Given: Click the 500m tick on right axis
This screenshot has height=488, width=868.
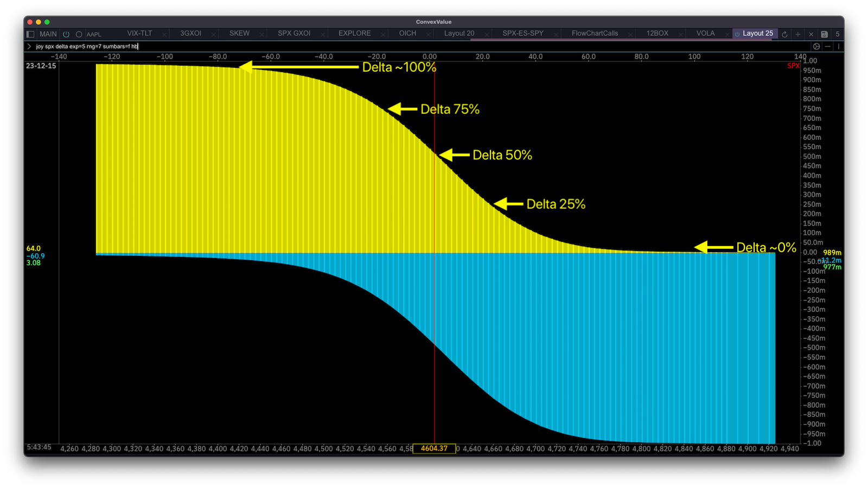Looking at the screenshot, I should (x=812, y=157).
